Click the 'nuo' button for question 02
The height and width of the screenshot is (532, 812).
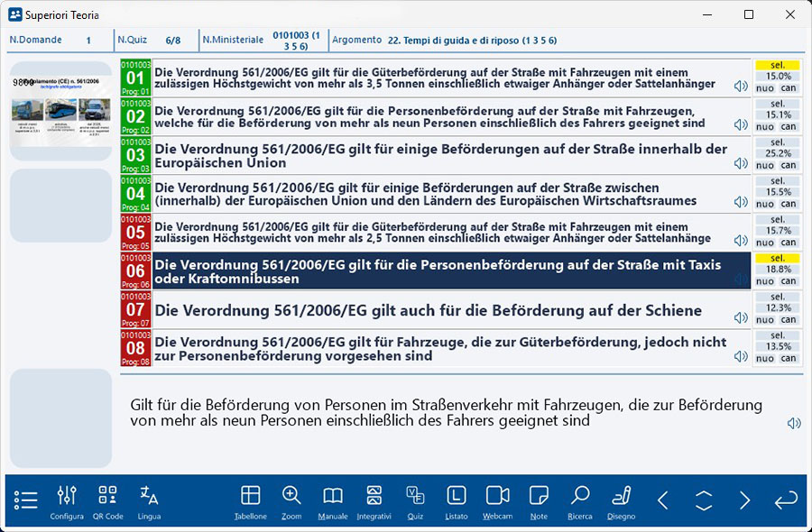[765, 126]
